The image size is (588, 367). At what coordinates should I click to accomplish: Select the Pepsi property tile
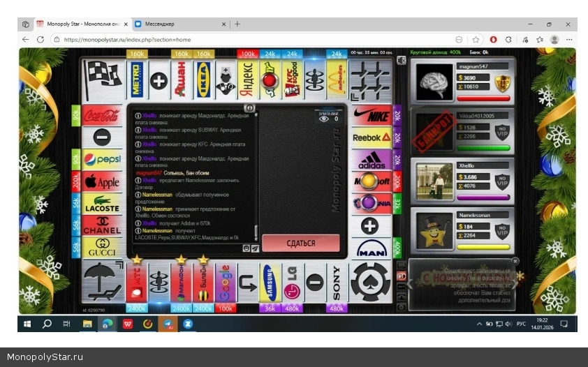click(102, 160)
